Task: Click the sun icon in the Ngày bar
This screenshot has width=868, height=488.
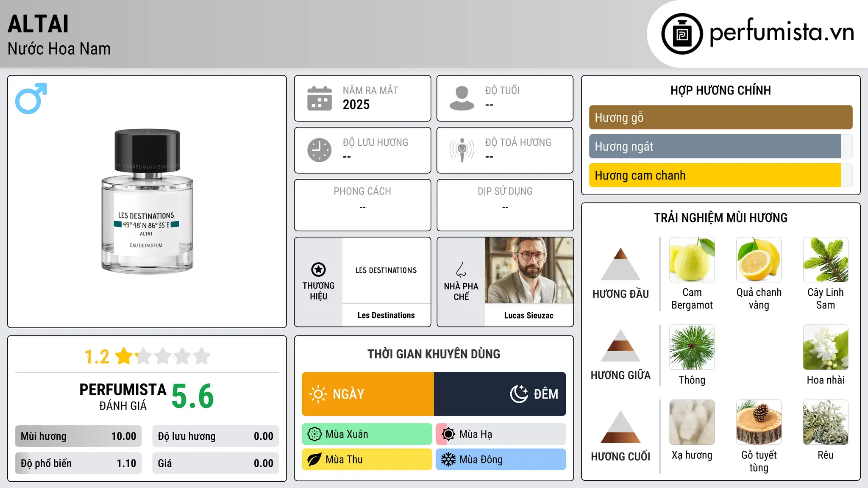Action: (318, 394)
